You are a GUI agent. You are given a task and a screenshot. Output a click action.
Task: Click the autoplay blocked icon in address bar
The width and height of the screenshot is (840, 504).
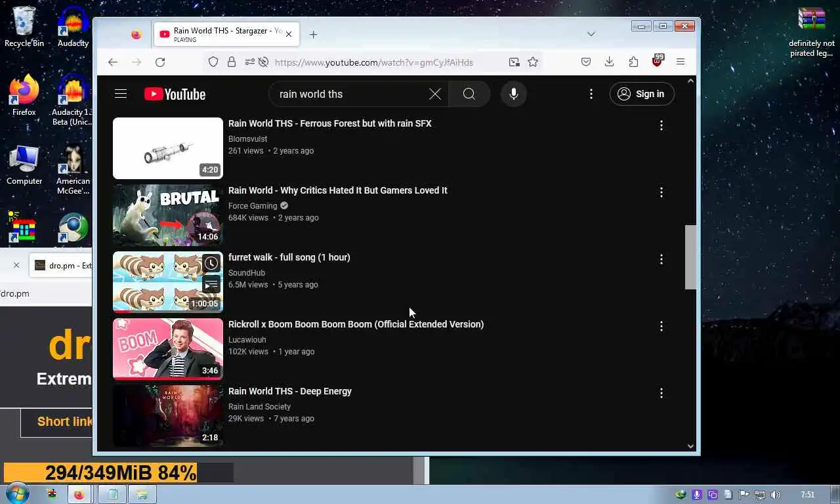(263, 62)
